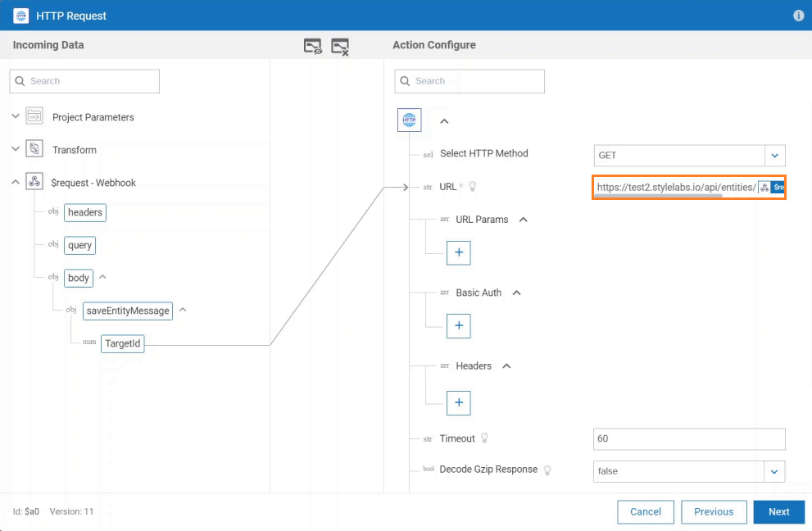812x531 pixels.
Task: Click the remove all mappings icon
Action: (x=340, y=47)
